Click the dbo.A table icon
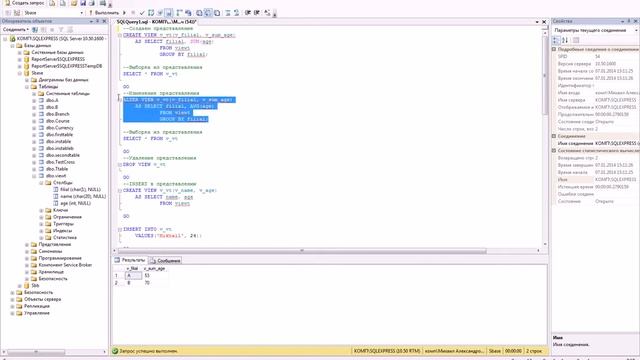 coord(41,100)
